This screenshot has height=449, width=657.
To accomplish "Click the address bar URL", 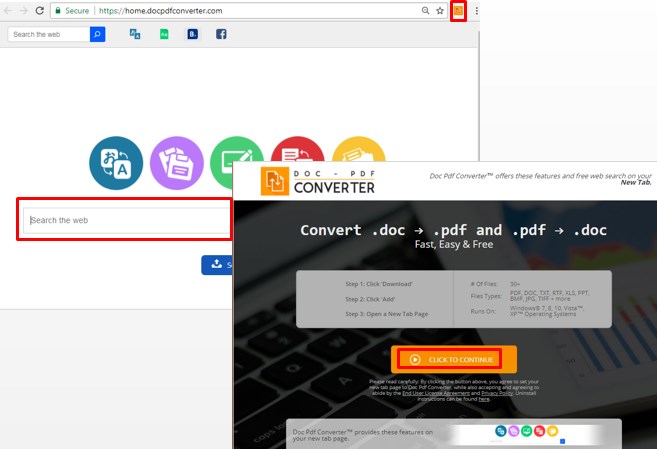I will point(160,11).
